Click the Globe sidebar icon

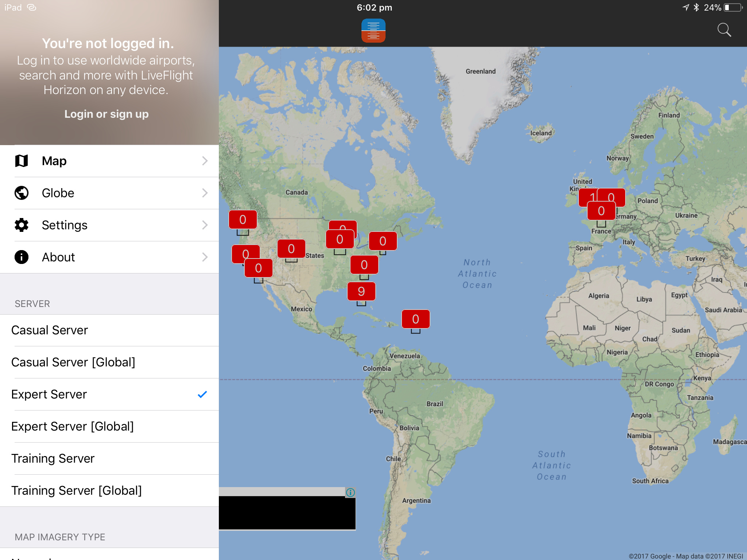point(22,193)
